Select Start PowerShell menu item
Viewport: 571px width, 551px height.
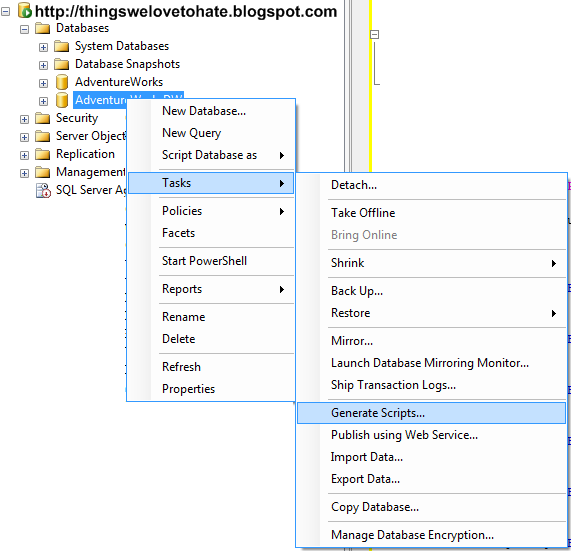211,261
